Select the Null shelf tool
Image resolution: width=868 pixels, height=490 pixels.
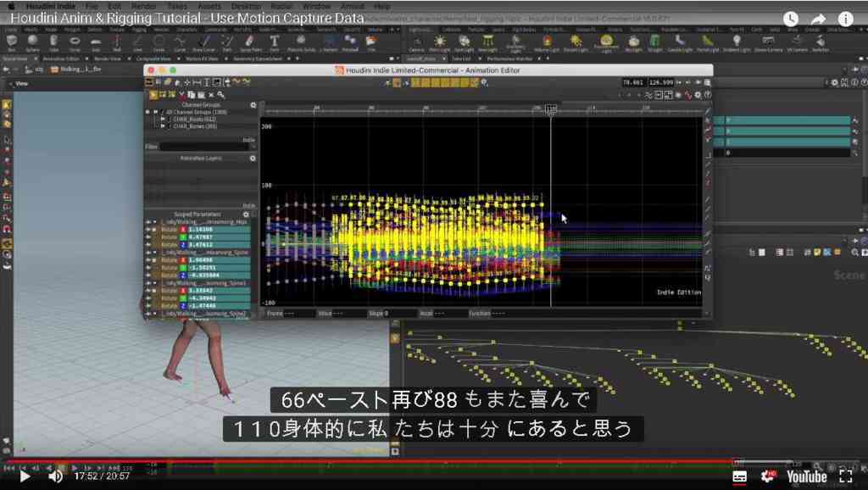[x=117, y=42]
